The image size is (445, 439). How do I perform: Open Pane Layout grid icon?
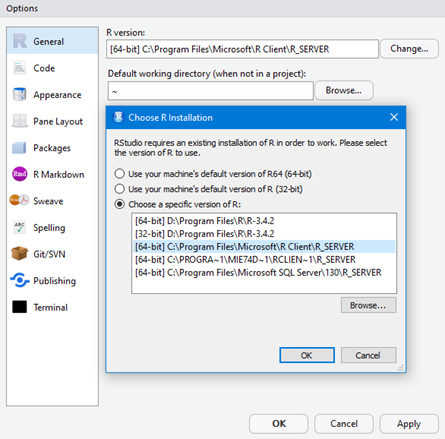click(x=19, y=121)
